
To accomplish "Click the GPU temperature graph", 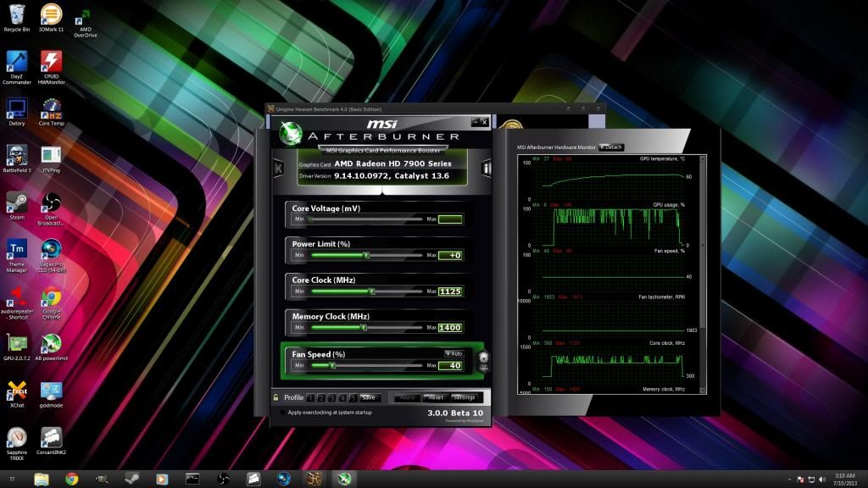I will click(608, 180).
